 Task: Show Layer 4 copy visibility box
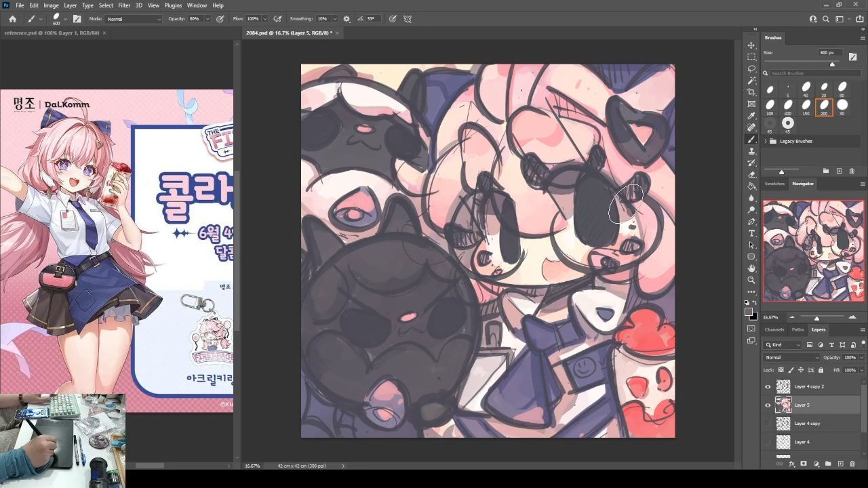coord(768,424)
